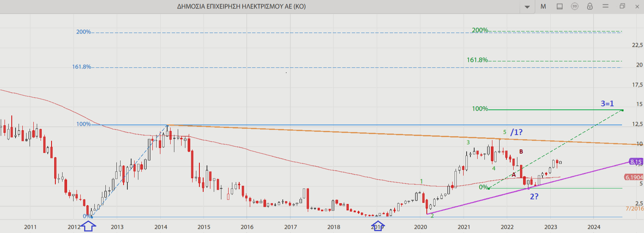
Task: Click the orange 7/2016 date tag
Action: 635,208
